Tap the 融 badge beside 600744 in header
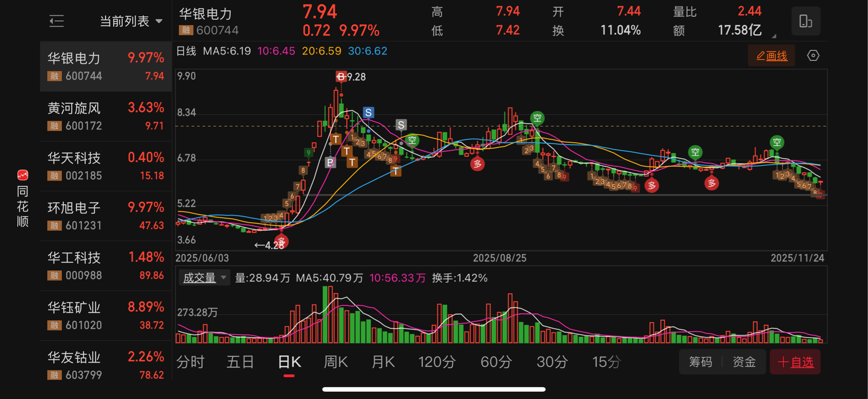 [x=186, y=30]
